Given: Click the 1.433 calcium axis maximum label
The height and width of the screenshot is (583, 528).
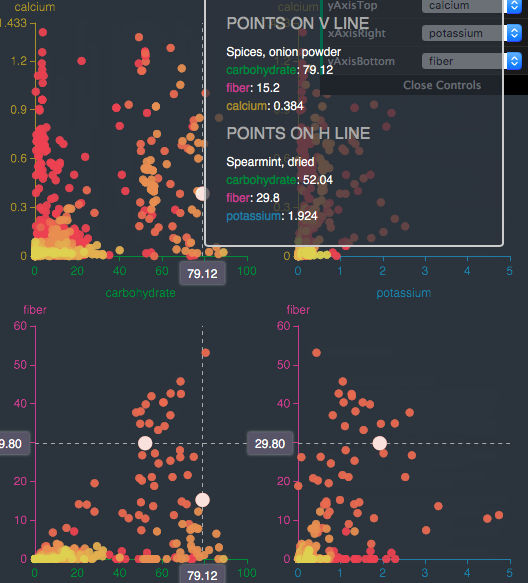Looking at the screenshot, I should [x=13, y=23].
